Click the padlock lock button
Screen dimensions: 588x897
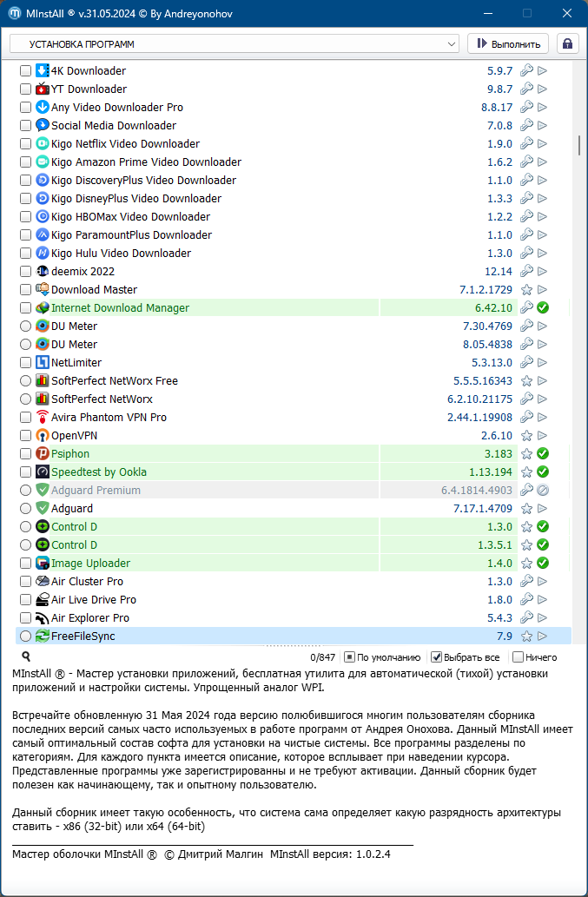[x=567, y=44]
